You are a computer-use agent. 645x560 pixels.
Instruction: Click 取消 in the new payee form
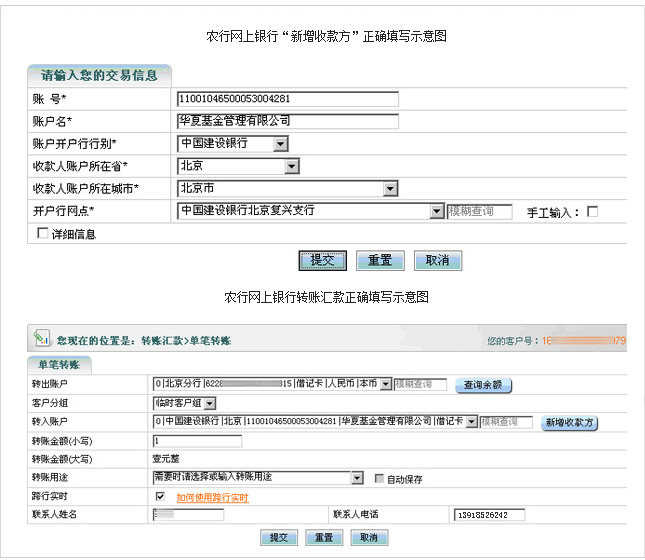tap(438, 260)
